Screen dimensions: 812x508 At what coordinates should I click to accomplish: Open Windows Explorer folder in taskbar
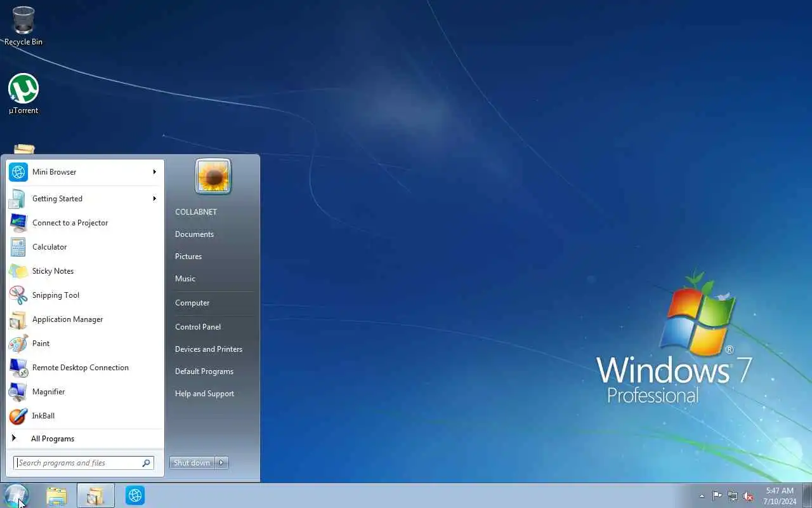[x=56, y=495]
